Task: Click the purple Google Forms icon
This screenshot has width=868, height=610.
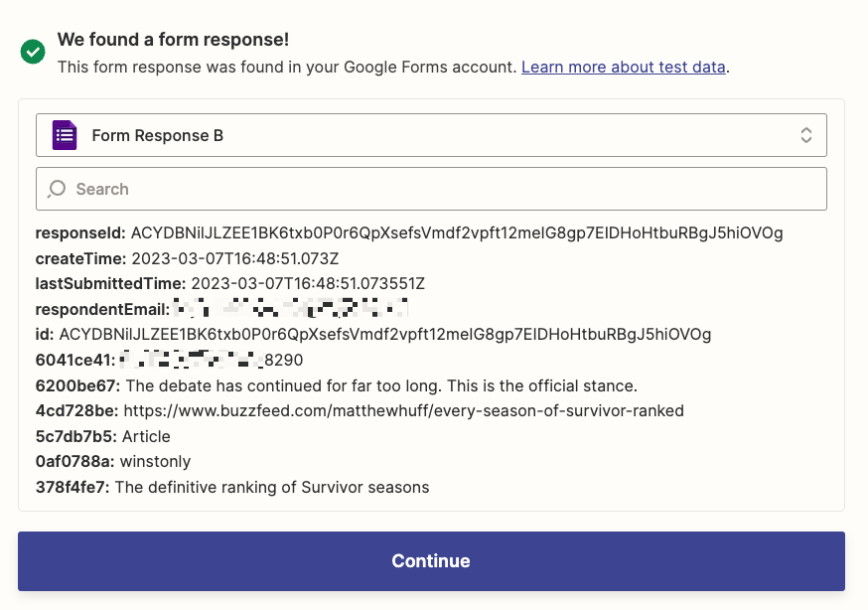Action: [x=65, y=135]
